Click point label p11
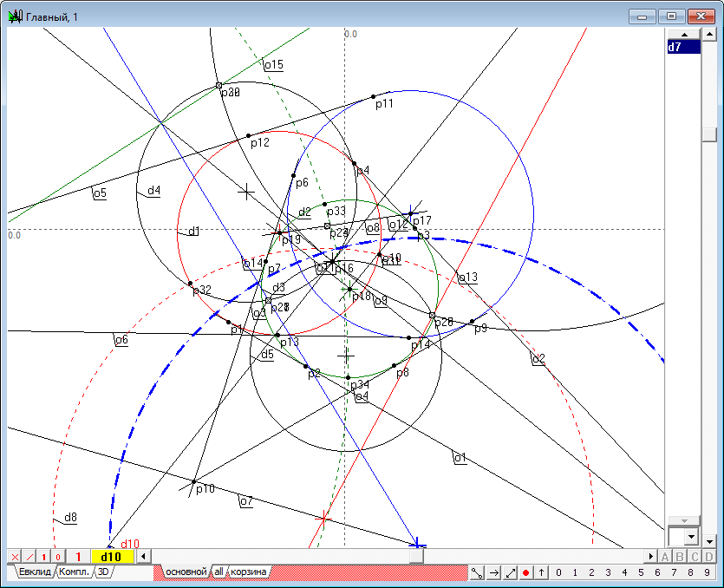724x588 pixels. (384, 104)
